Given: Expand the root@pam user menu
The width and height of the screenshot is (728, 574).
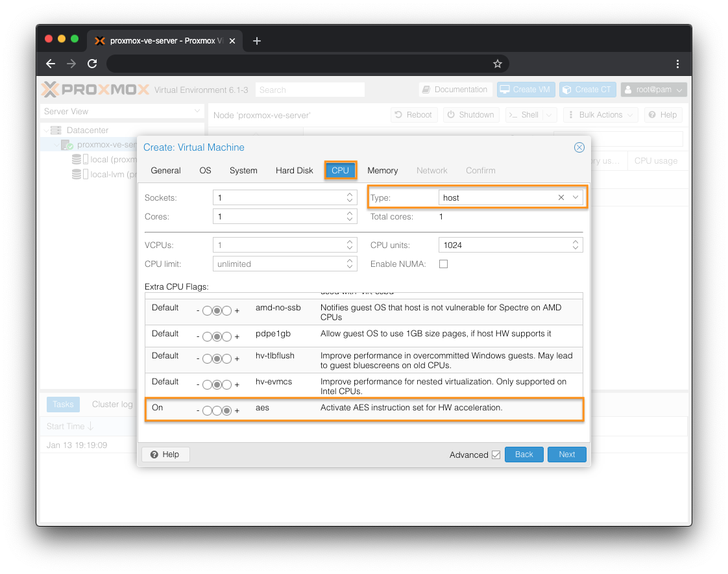Looking at the screenshot, I should click(x=654, y=90).
